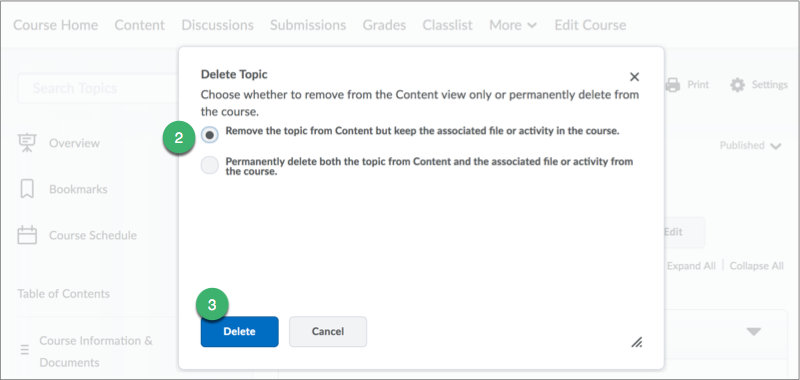Click the drag handle beside Course Information & Documents

[x=24, y=350]
